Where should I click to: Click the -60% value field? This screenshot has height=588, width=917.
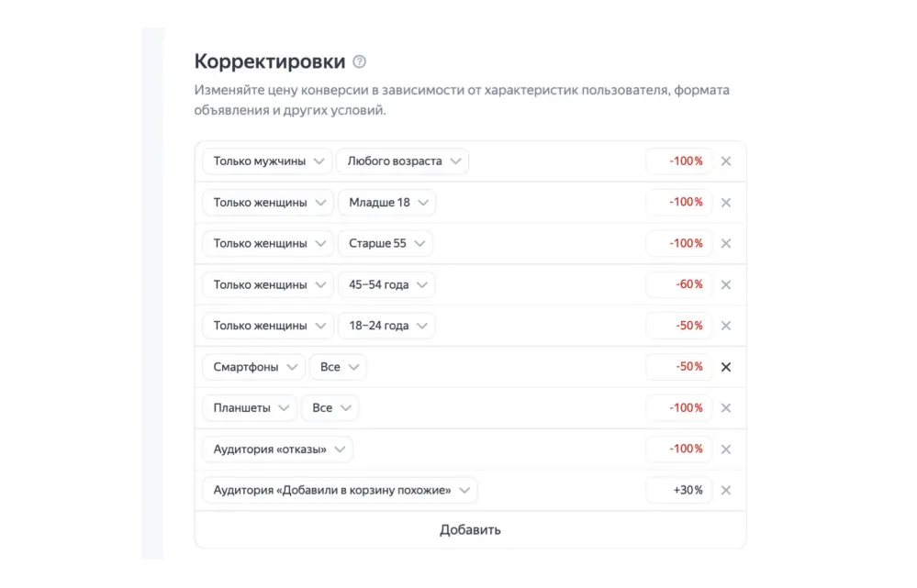point(680,285)
